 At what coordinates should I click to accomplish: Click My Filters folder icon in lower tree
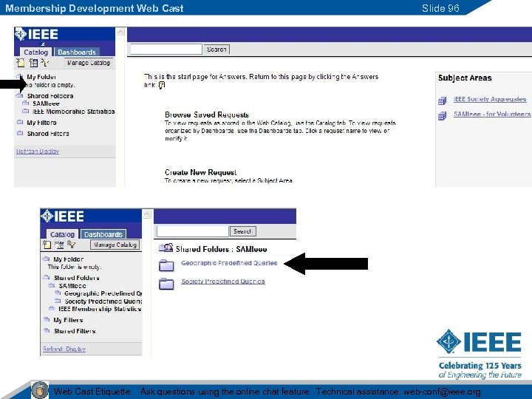coord(47,320)
